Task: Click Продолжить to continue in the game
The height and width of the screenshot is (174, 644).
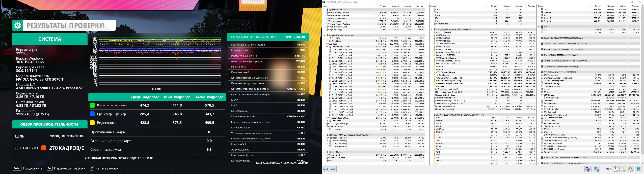Action: [33, 168]
